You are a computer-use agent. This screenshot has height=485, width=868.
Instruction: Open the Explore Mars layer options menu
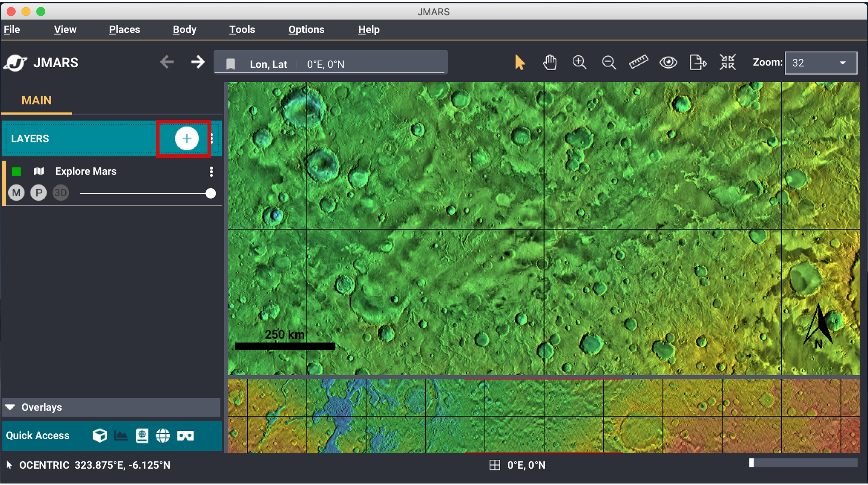(x=211, y=171)
